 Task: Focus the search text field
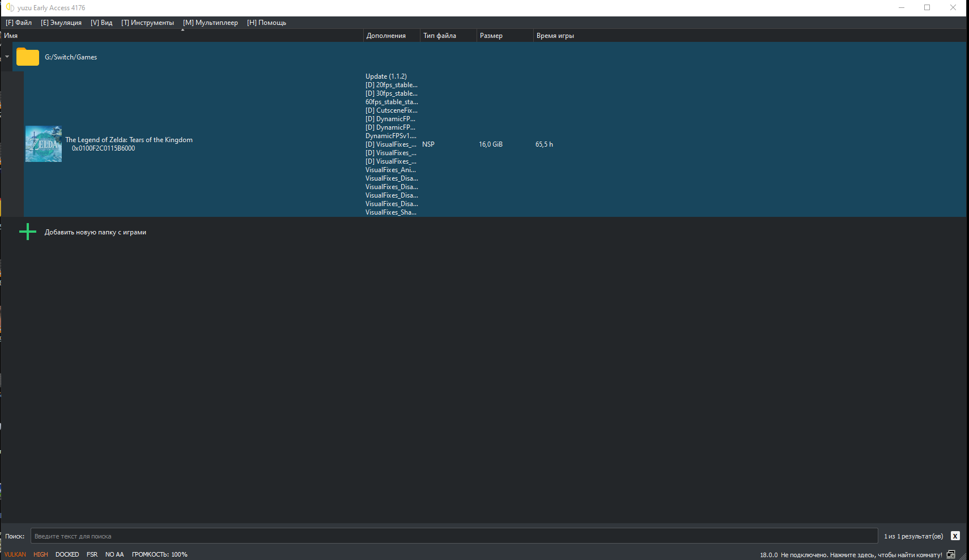[454, 536]
